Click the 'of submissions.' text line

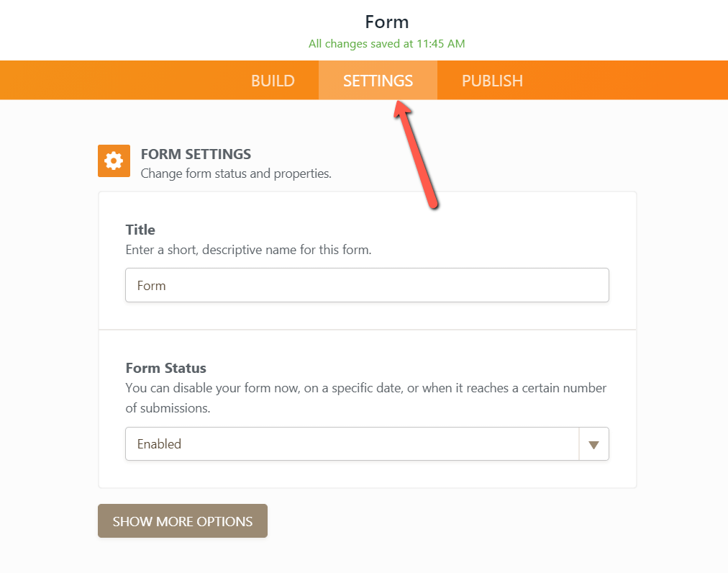[168, 408]
